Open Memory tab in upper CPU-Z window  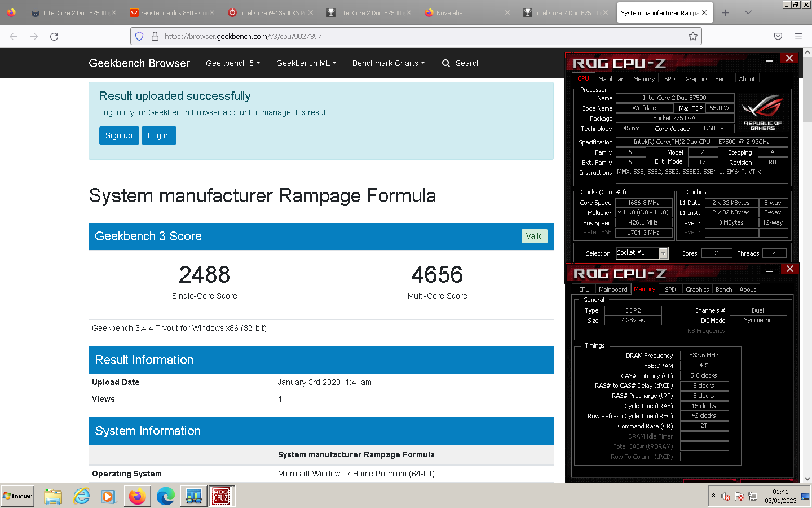pyautogui.click(x=644, y=79)
